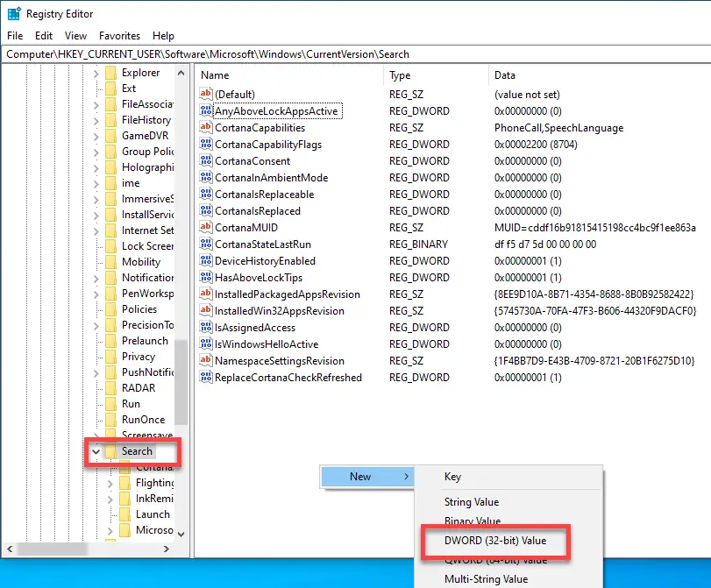Click the InstalledPackagedAppsRevision string icon

206,294
